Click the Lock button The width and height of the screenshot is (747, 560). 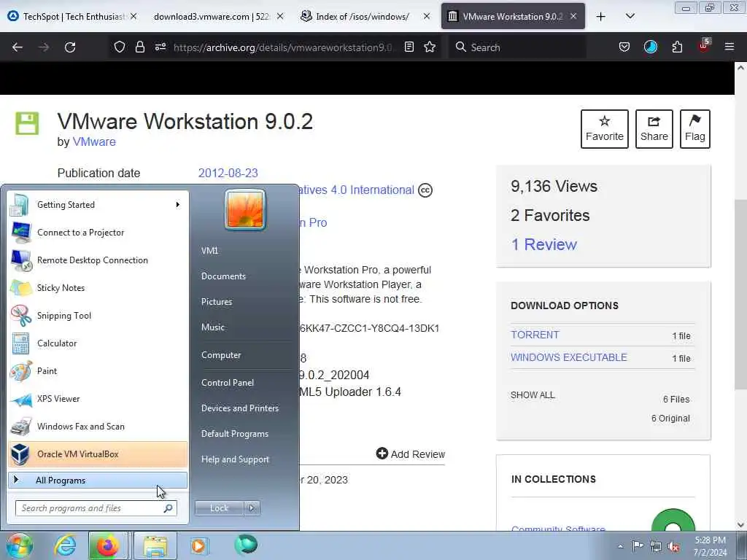point(219,508)
